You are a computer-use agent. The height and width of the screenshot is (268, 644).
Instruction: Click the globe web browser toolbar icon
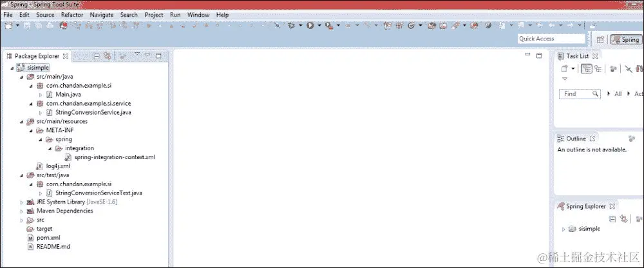coord(488,26)
